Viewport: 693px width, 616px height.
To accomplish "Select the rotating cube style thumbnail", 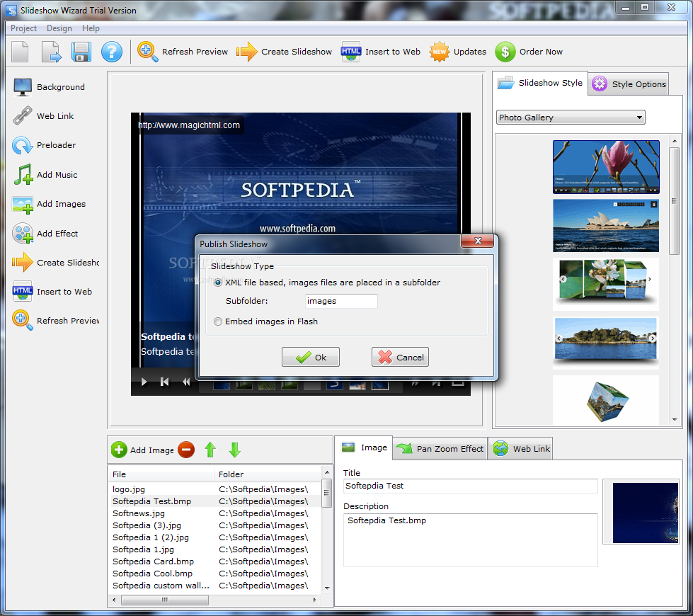I will pyautogui.click(x=606, y=401).
